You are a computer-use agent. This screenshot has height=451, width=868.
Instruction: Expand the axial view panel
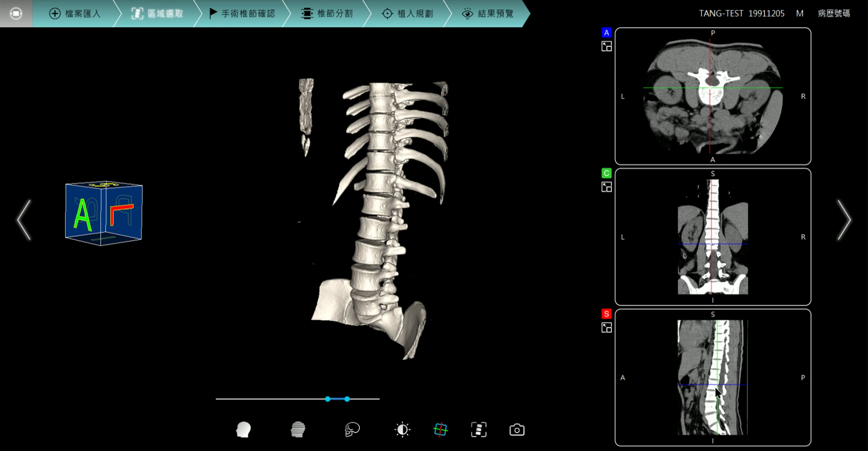pos(606,46)
